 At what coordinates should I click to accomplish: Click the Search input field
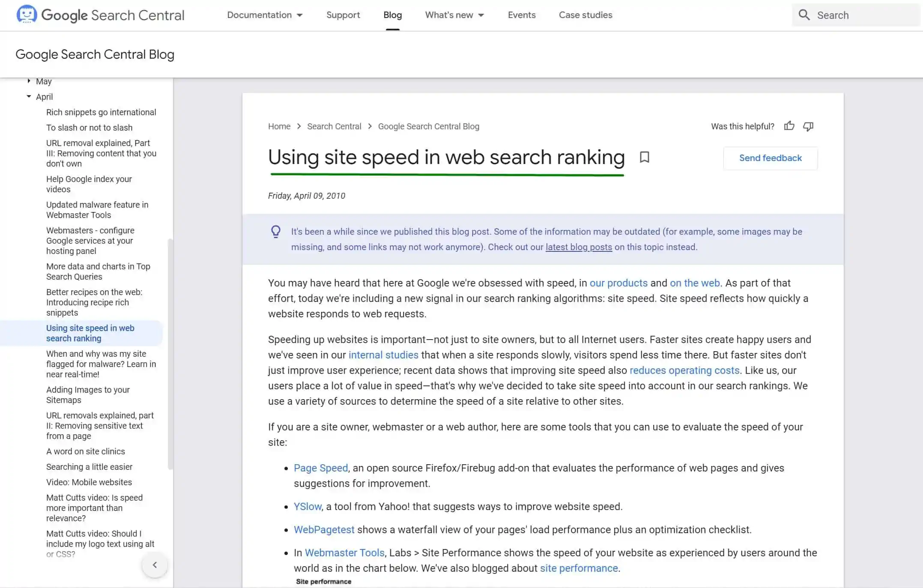pyautogui.click(x=857, y=15)
